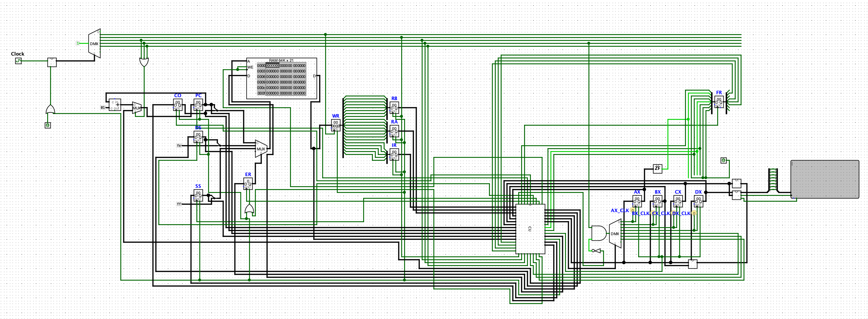Click the IR register

[394, 154]
